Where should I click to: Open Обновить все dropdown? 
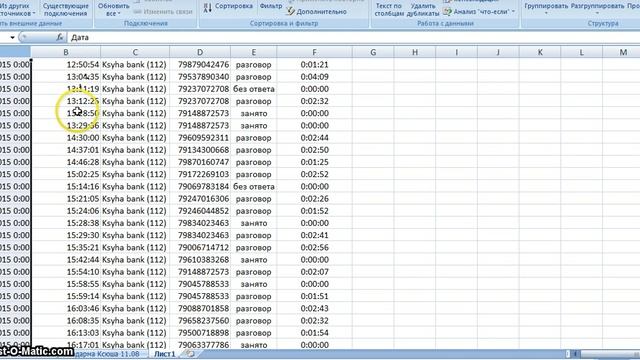pyautogui.click(x=113, y=9)
